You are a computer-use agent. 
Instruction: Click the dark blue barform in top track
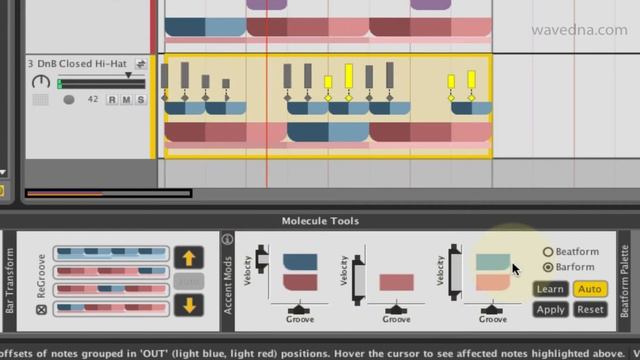click(185, 27)
